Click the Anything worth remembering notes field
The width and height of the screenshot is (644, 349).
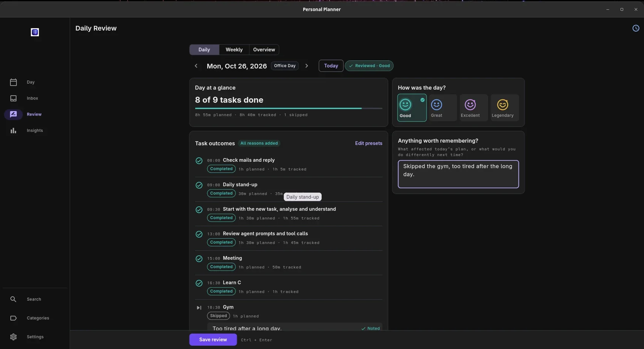click(458, 174)
